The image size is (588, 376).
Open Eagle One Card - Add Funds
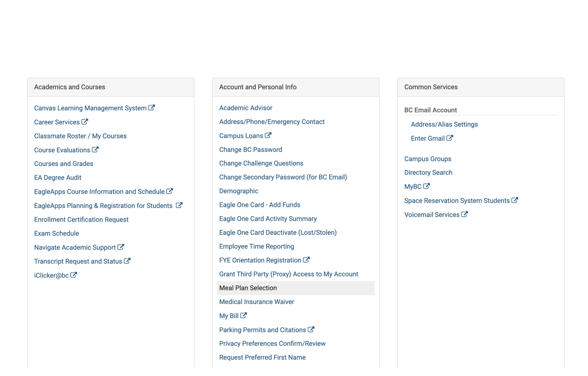pos(259,205)
